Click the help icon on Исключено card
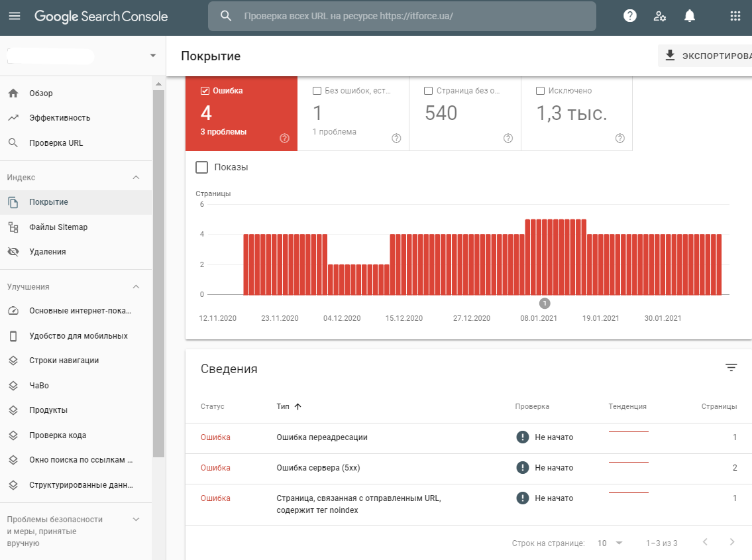 pyautogui.click(x=619, y=139)
